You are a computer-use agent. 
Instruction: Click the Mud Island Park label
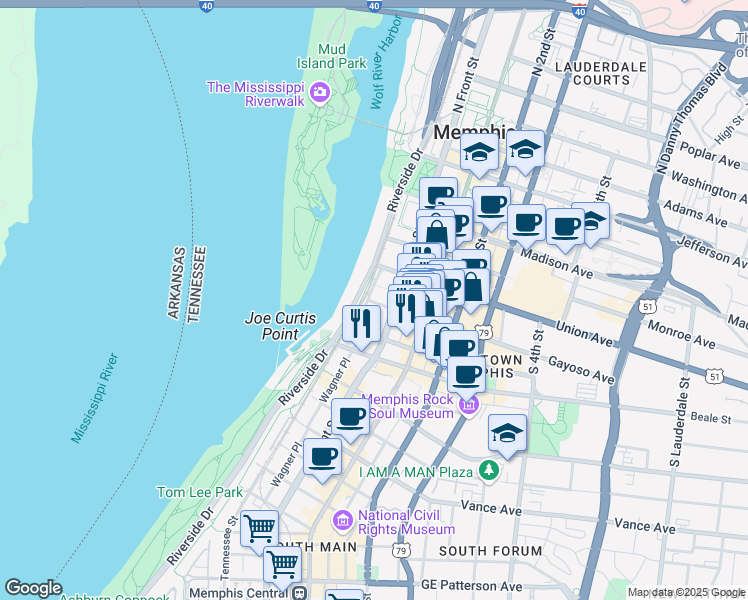332,56
